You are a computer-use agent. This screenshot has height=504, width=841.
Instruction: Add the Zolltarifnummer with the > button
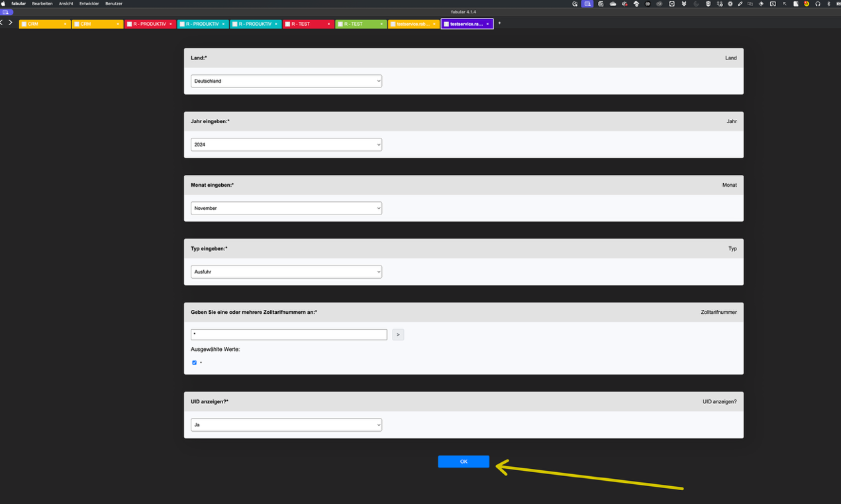pos(398,334)
